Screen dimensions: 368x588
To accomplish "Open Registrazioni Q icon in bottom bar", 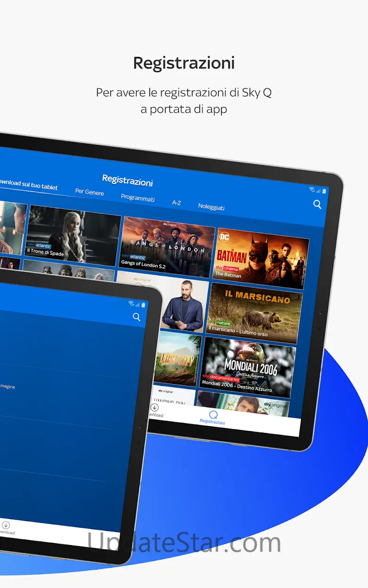I will [213, 415].
